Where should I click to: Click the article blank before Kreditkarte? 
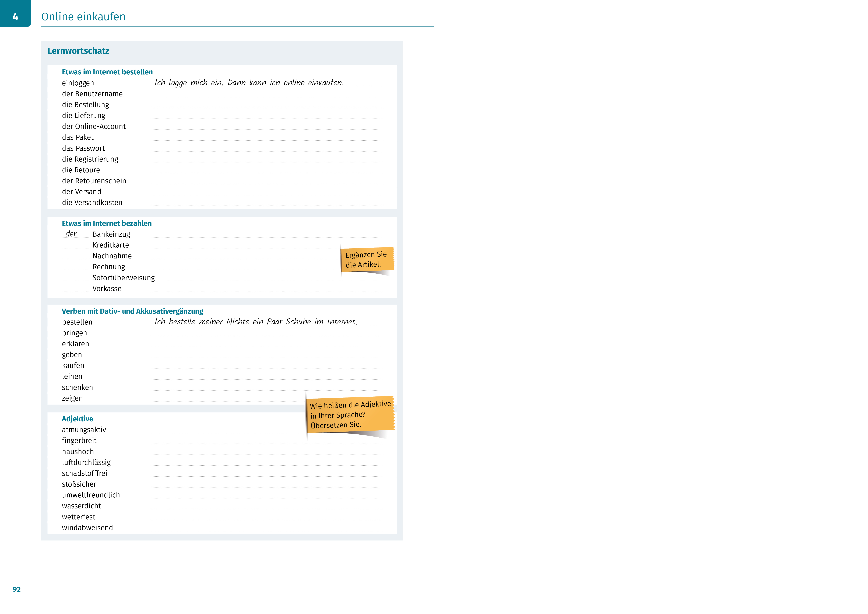(x=75, y=246)
